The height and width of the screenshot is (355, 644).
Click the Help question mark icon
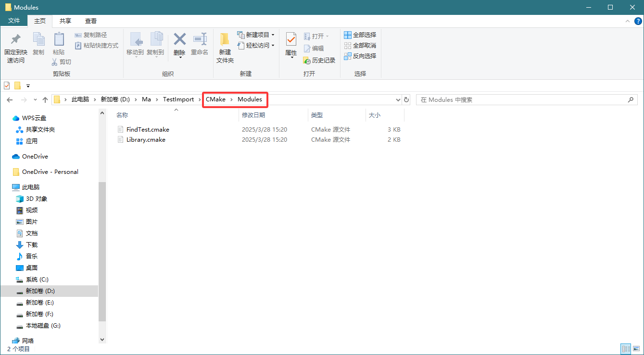tap(638, 21)
